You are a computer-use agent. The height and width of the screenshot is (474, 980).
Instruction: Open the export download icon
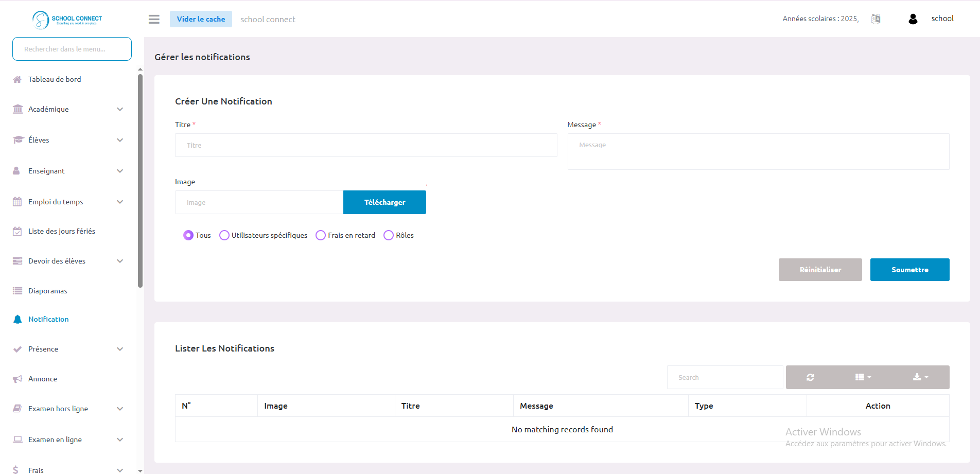coord(921,377)
